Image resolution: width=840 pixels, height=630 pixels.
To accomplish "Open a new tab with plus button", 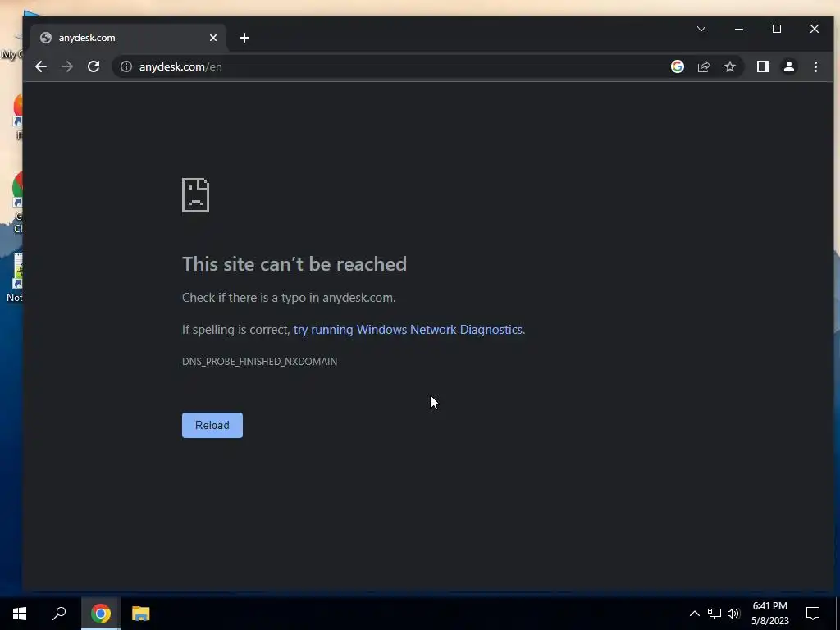I will [x=244, y=38].
